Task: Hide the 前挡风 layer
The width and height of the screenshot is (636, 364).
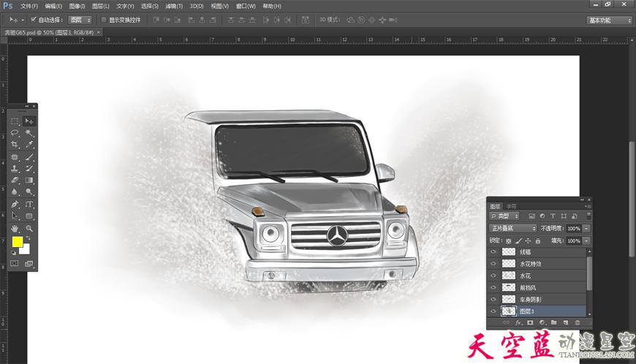Action: (493, 287)
